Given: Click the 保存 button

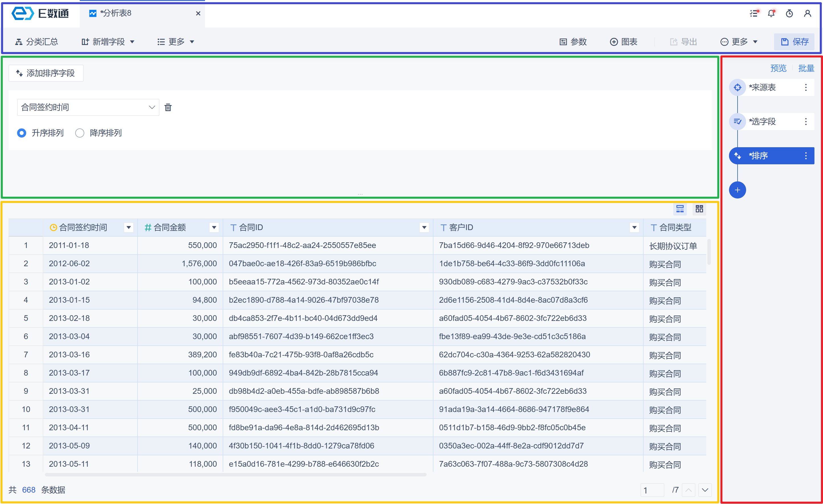Looking at the screenshot, I should tap(794, 42).
